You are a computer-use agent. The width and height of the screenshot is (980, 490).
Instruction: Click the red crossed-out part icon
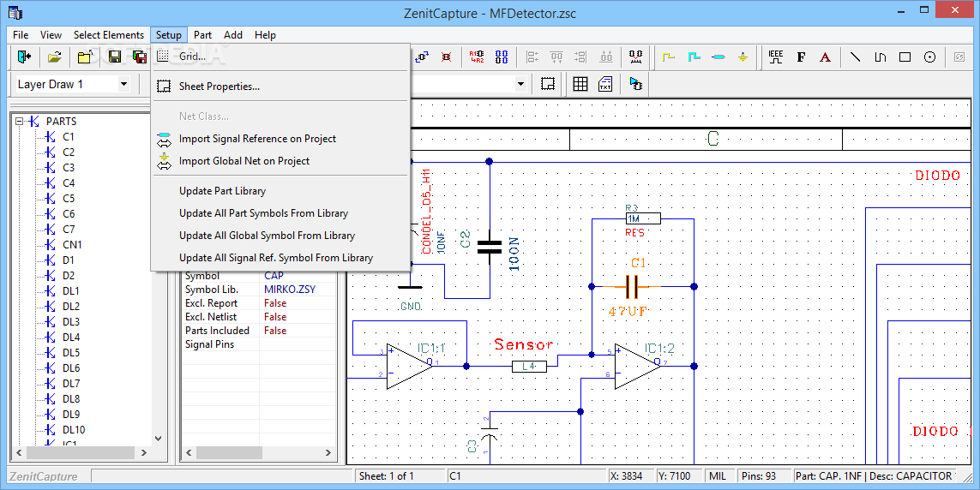[x=446, y=57]
